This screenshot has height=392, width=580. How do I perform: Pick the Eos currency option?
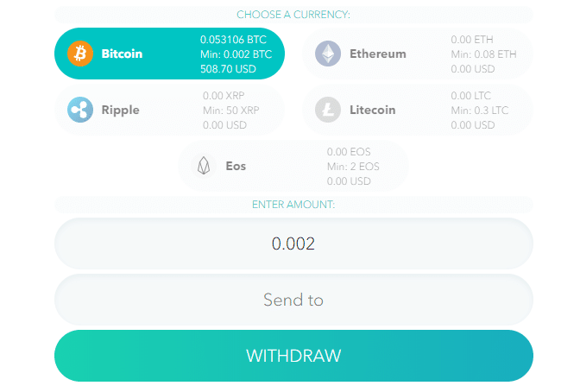tap(293, 166)
